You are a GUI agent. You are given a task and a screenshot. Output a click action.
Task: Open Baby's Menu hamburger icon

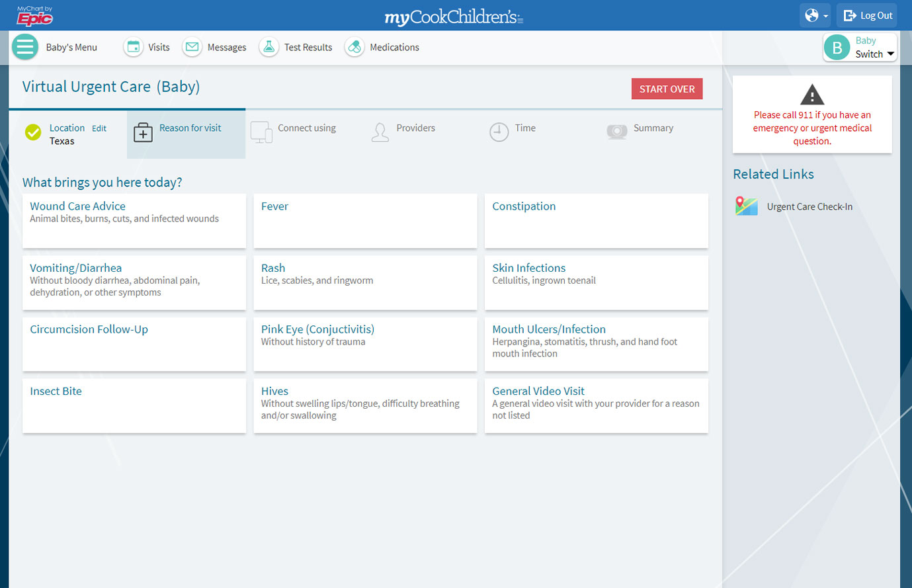click(x=25, y=47)
